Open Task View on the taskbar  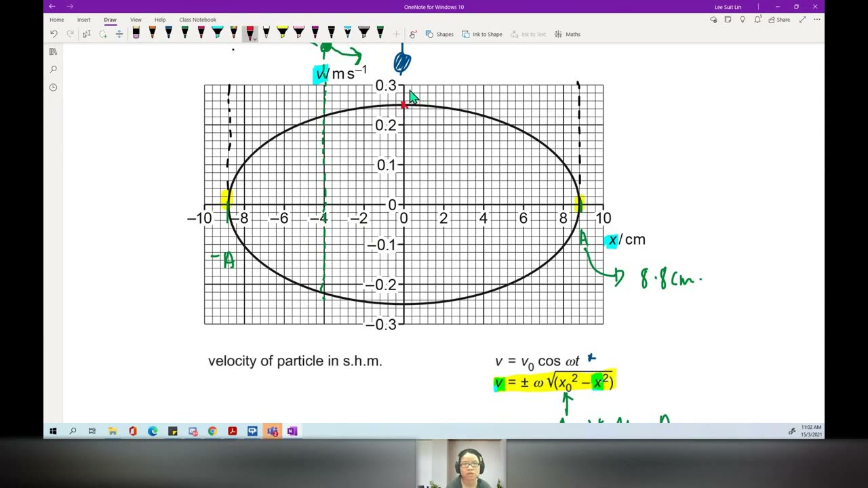[x=92, y=431]
